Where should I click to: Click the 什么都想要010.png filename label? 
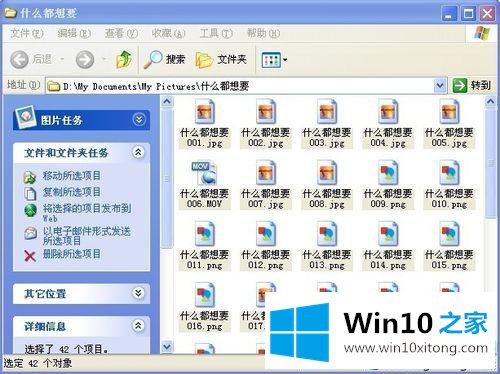449,199
